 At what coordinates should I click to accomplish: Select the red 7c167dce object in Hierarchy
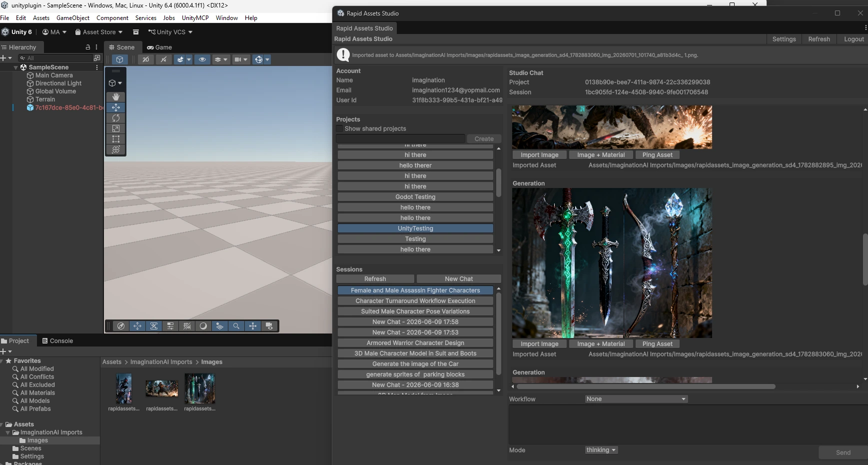coord(65,107)
